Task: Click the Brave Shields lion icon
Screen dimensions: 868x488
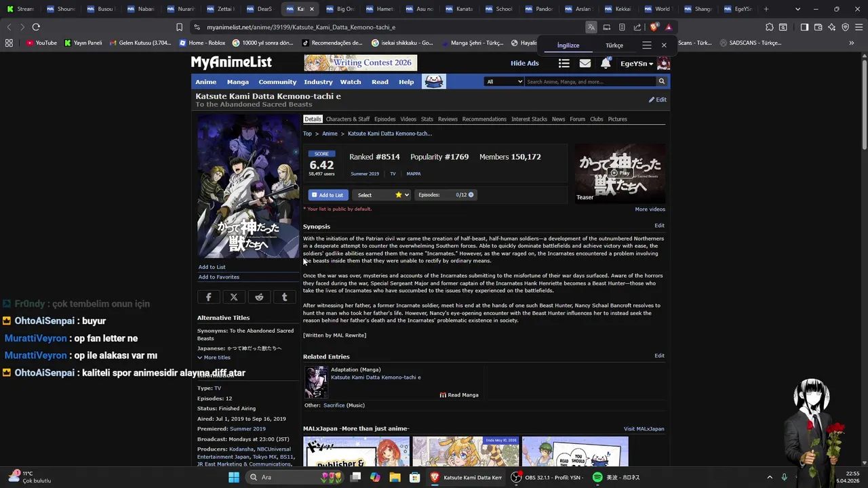Action: (654, 27)
